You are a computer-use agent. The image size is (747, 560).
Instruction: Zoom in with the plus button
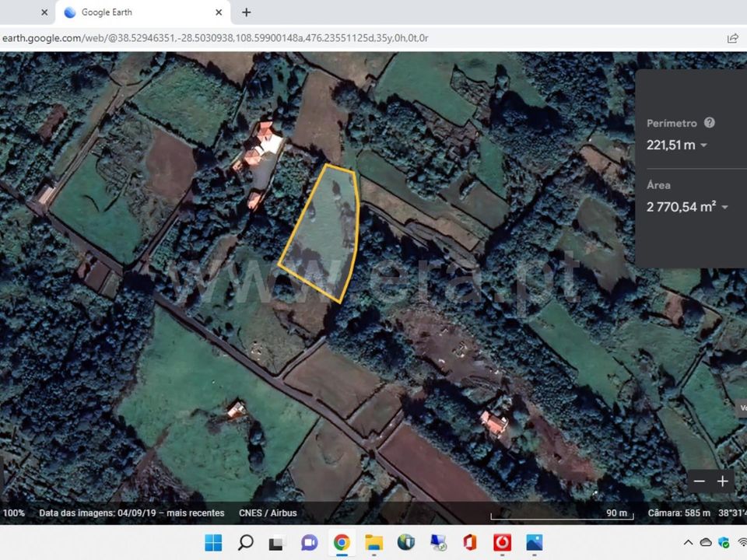pyautogui.click(x=722, y=481)
